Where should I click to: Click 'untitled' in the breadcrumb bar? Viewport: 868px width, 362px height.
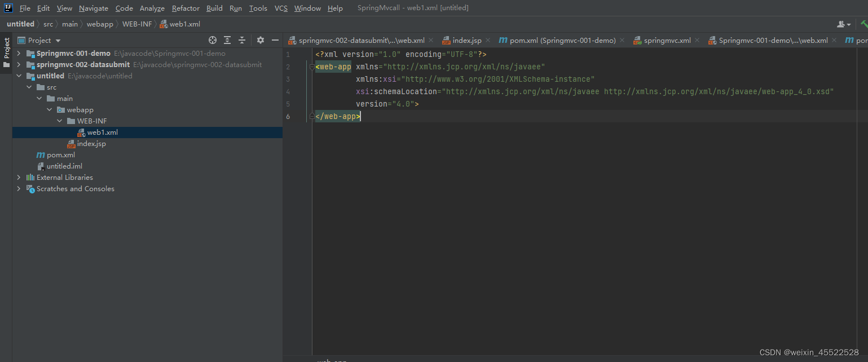point(20,24)
